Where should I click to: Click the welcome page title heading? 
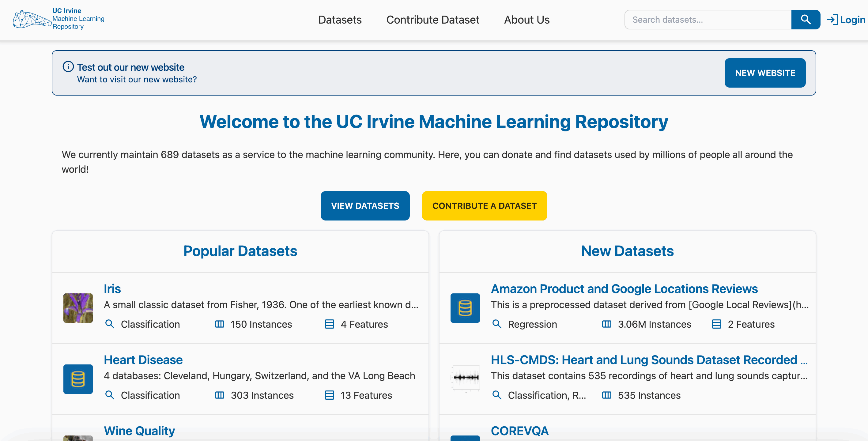tap(434, 121)
